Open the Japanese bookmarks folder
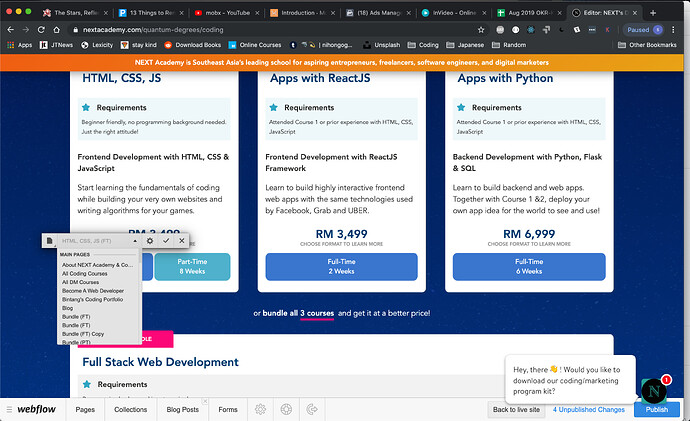Image resolution: width=690 pixels, height=421 pixels. [x=465, y=45]
